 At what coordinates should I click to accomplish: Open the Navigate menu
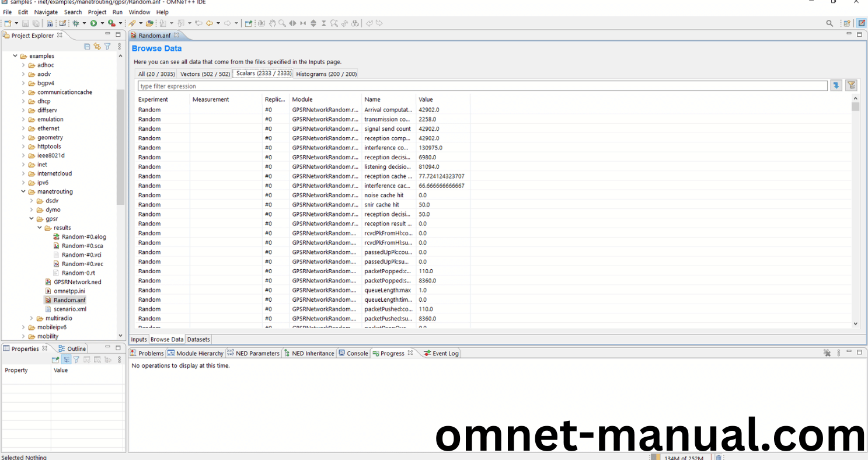46,12
